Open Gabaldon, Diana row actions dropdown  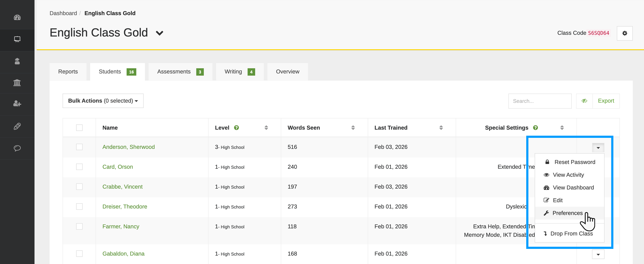coord(598,254)
